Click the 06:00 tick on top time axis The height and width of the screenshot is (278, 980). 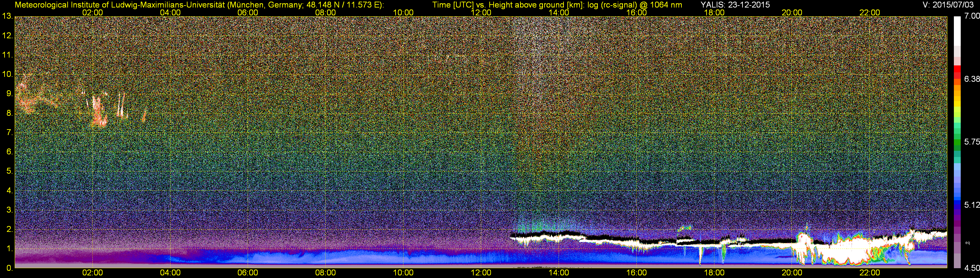click(248, 12)
